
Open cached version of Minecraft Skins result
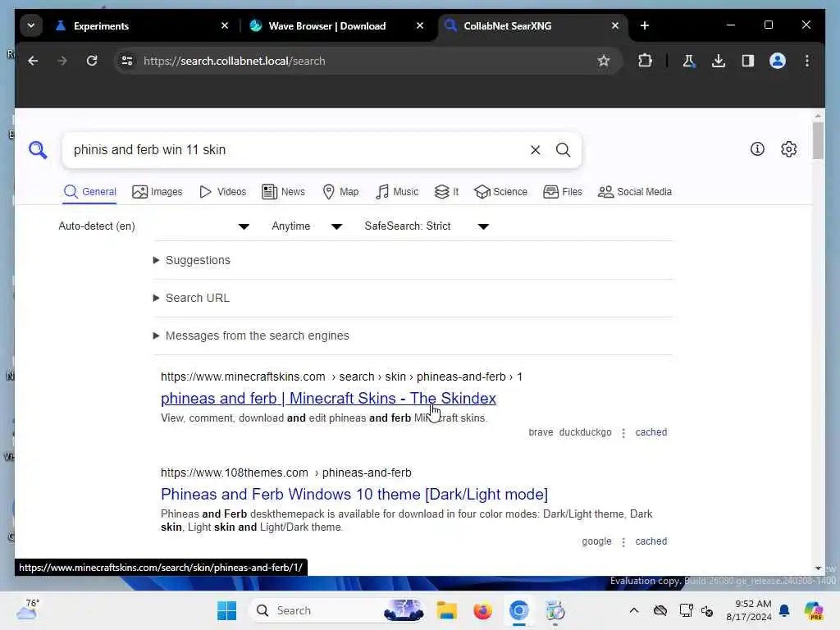(x=651, y=432)
